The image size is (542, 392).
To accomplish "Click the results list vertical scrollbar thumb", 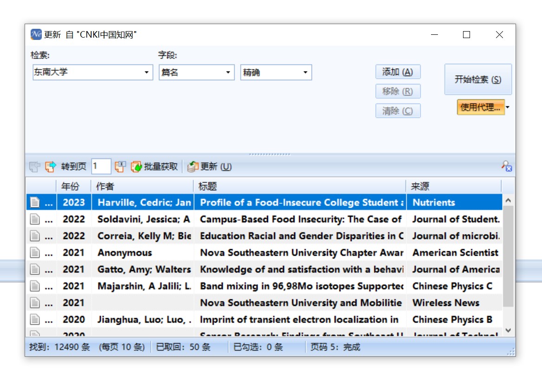I will (x=508, y=256).
